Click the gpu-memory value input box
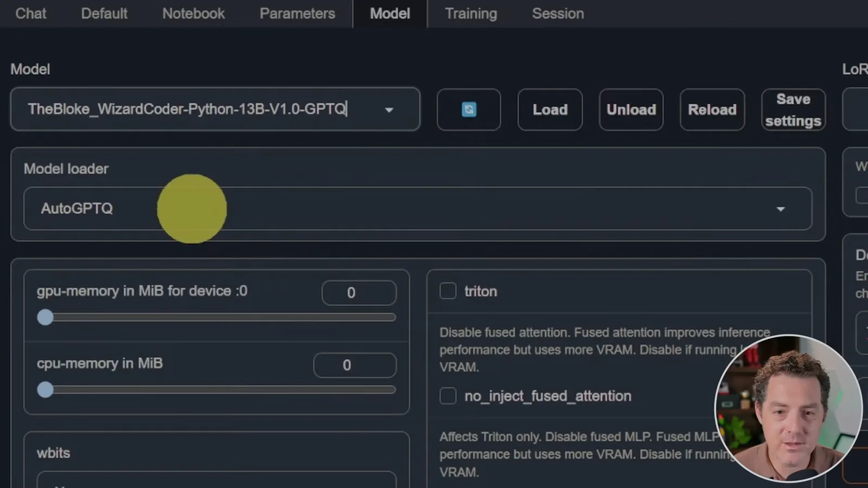 pyautogui.click(x=359, y=293)
